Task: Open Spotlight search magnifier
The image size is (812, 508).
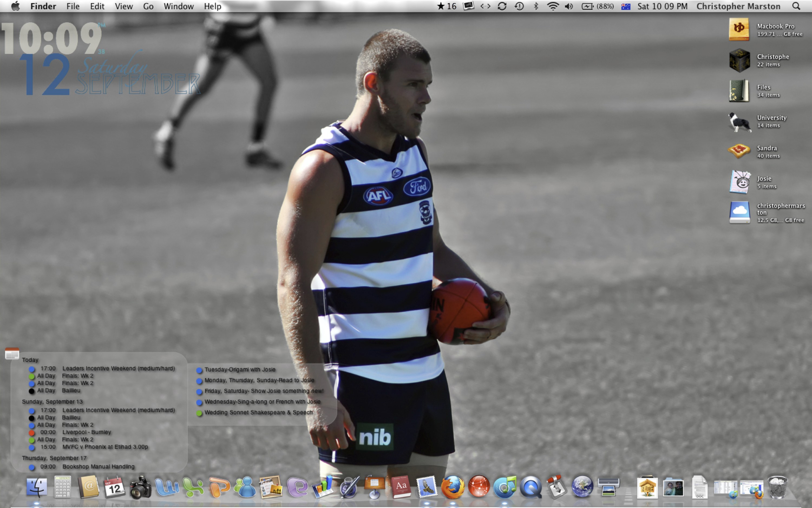Action: (796, 6)
